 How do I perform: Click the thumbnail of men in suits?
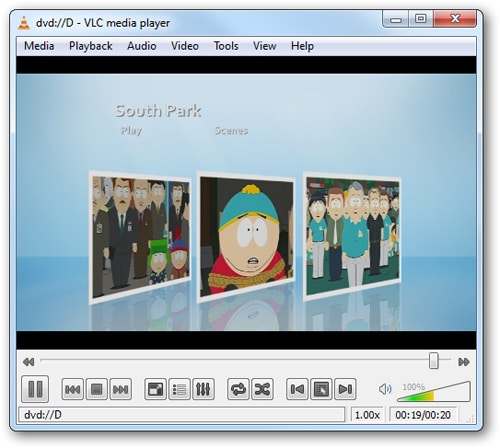[x=140, y=237]
